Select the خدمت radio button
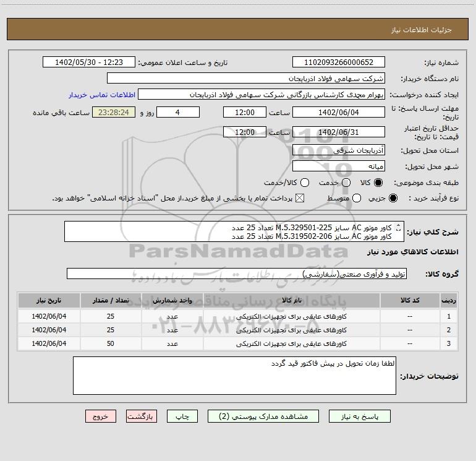This screenshot has width=476, height=461. click(346, 183)
